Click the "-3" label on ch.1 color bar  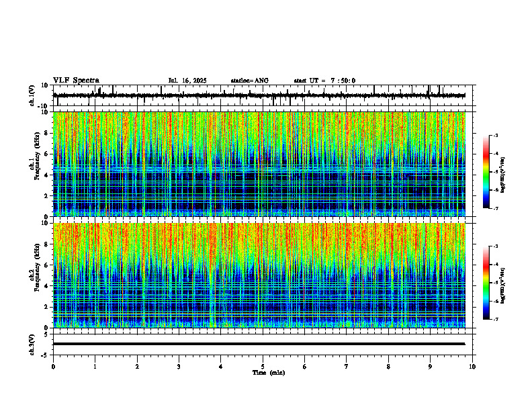496,135
